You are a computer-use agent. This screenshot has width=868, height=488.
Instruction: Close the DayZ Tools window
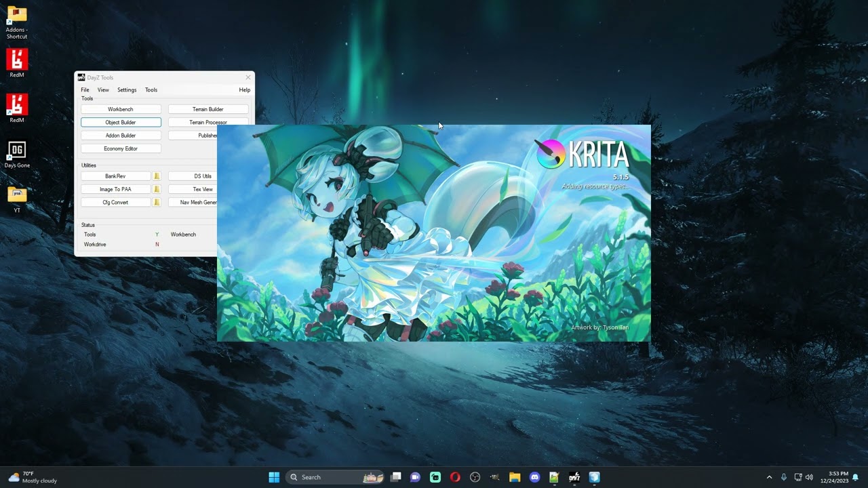[248, 77]
